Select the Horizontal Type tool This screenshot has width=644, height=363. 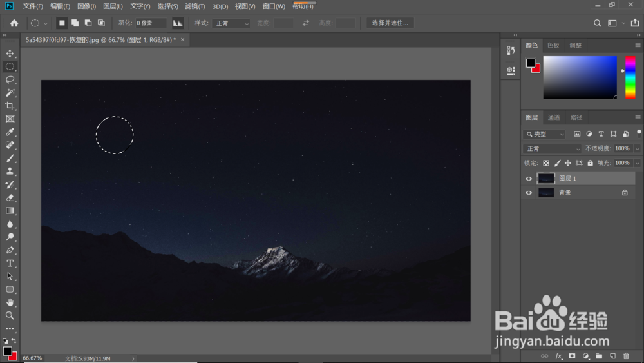(10, 264)
